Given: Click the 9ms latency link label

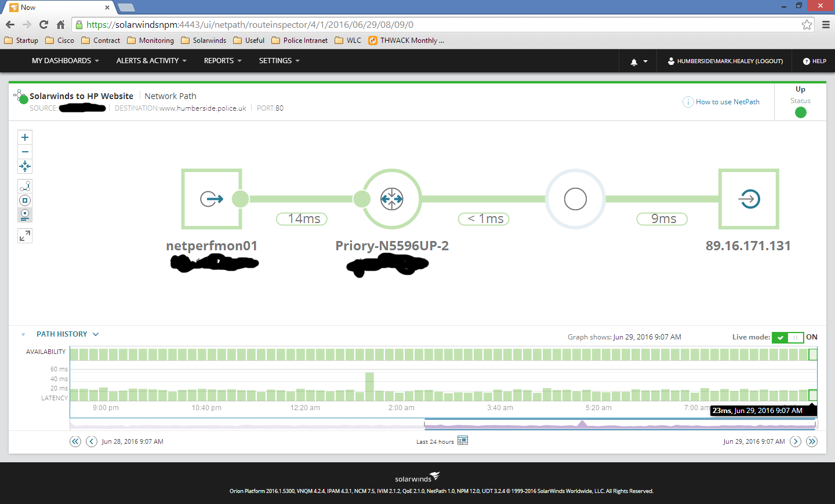Looking at the screenshot, I should 662,218.
